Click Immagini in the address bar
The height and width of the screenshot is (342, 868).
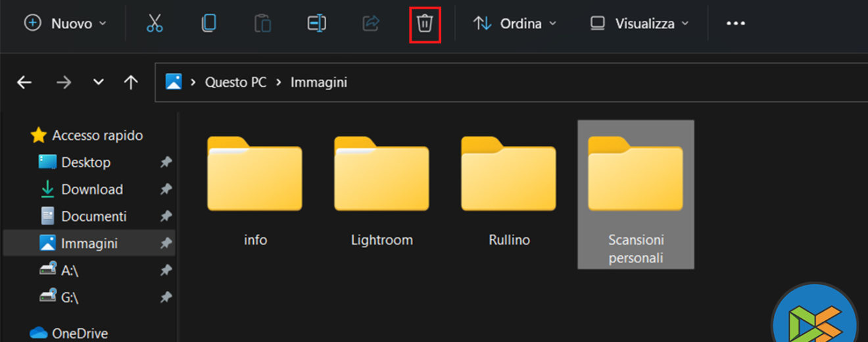pyautogui.click(x=319, y=82)
